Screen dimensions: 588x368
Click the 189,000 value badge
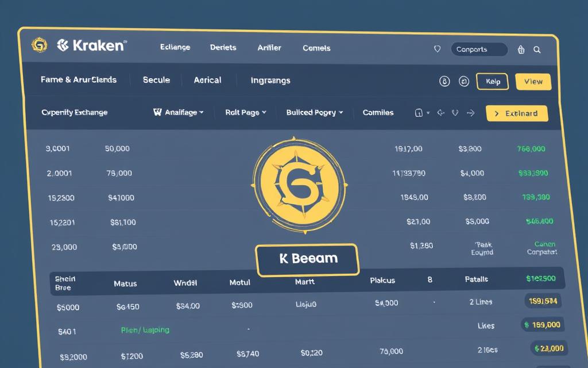[x=542, y=325]
